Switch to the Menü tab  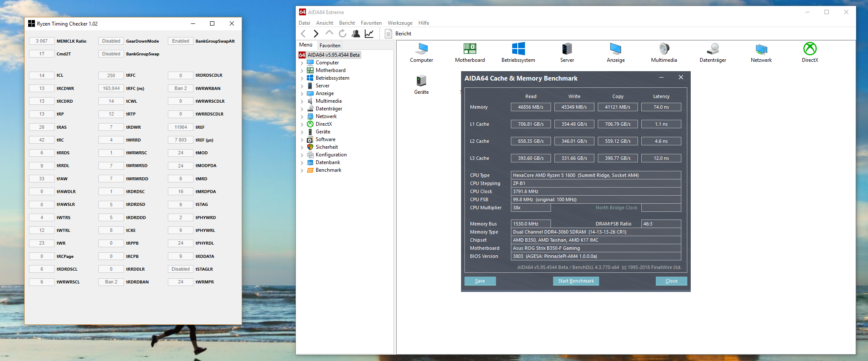click(306, 45)
